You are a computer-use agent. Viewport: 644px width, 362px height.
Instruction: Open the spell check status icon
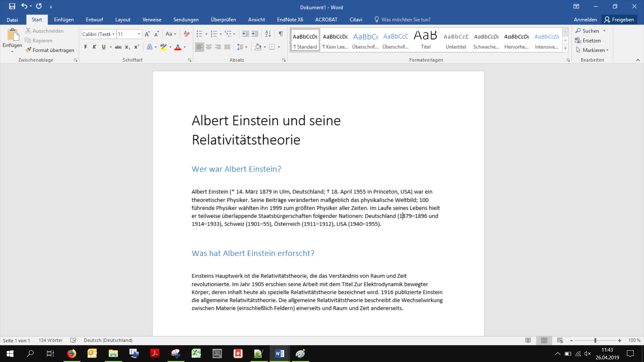tap(73, 340)
